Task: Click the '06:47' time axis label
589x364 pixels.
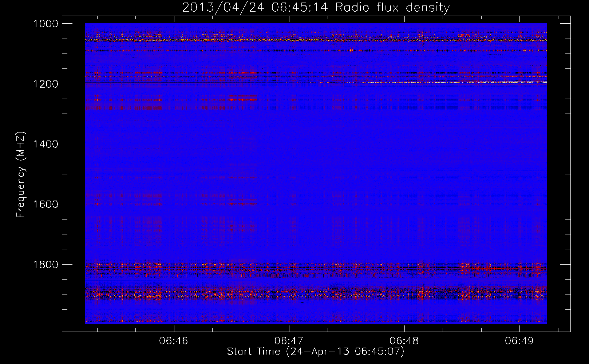Action: click(289, 341)
